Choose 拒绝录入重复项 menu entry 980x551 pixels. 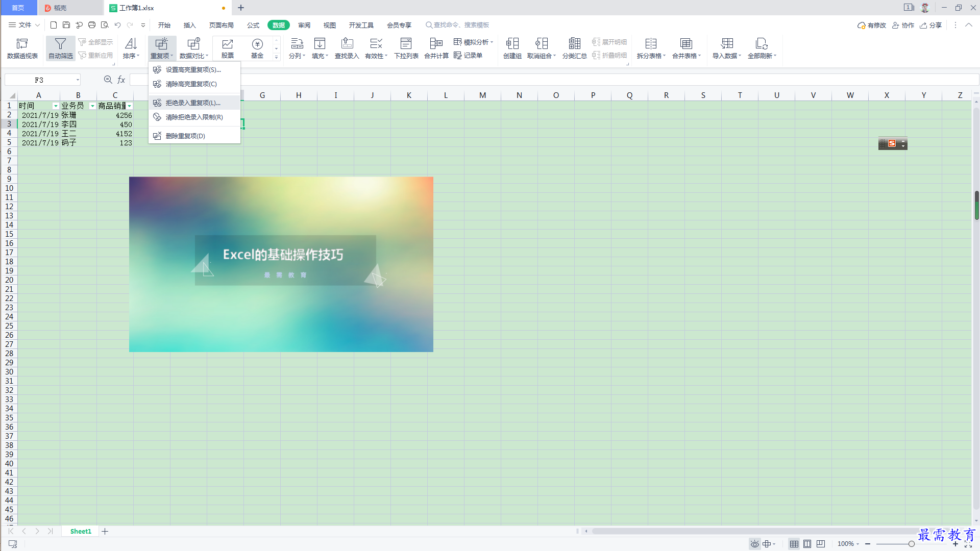[194, 103]
